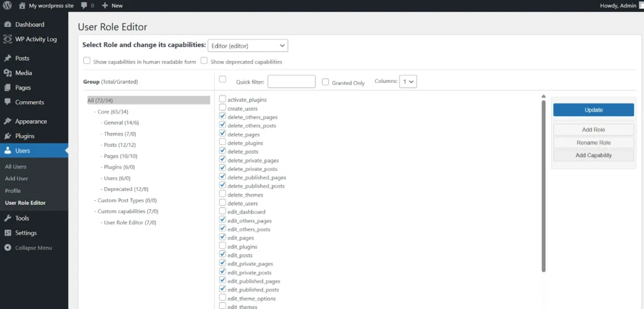Click the Tools wrench icon
644x309 pixels.
[x=8, y=219]
